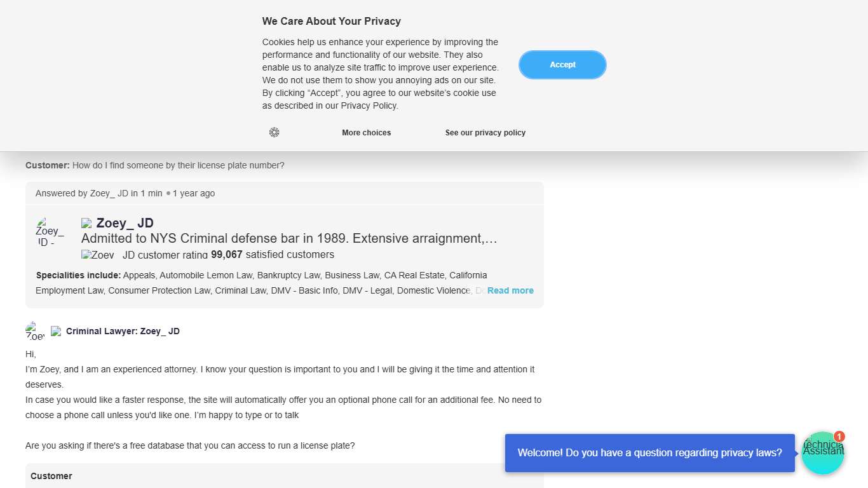Click the chat notification badge showing 1
The width and height of the screenshot is (868, 488).
(839, 437)
